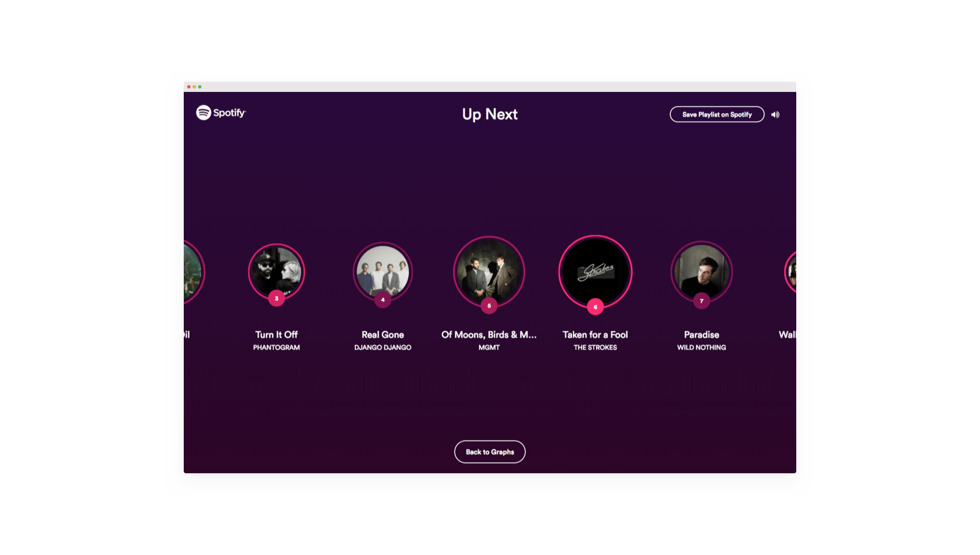980x555 pixels.
Task: Open the Real Gone track title
Action: coord(383,335)
